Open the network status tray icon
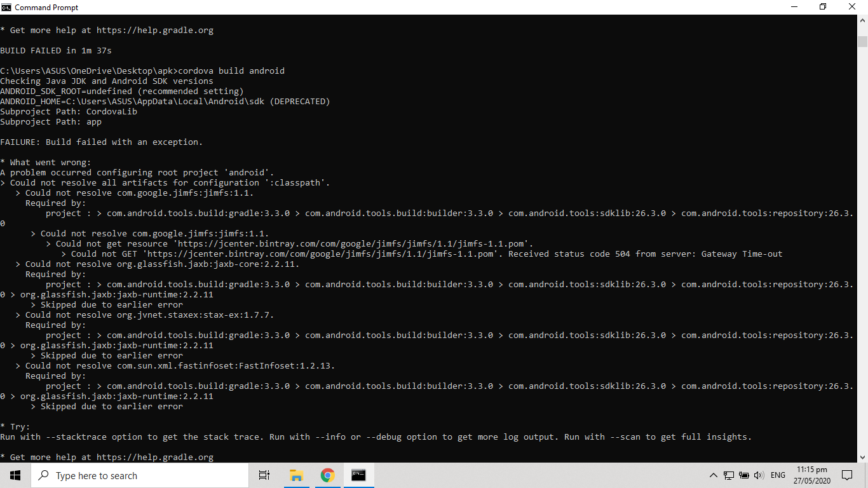The width and height of the screenshot is (868, 488). pos(729,475)
